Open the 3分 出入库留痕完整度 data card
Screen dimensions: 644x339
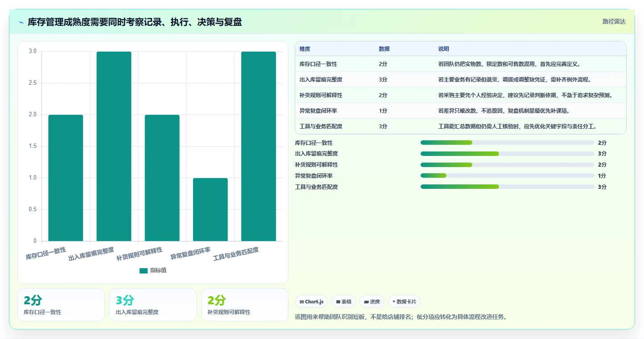tap(153, 305)
